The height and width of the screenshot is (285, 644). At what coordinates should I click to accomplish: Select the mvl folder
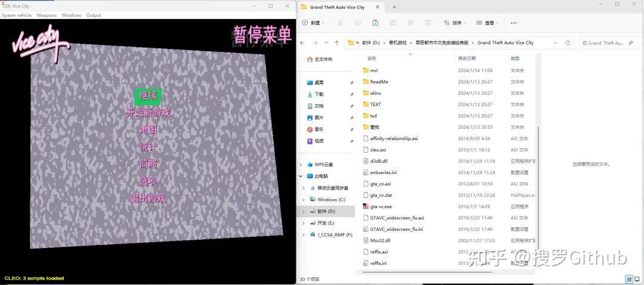pos(374,70)
